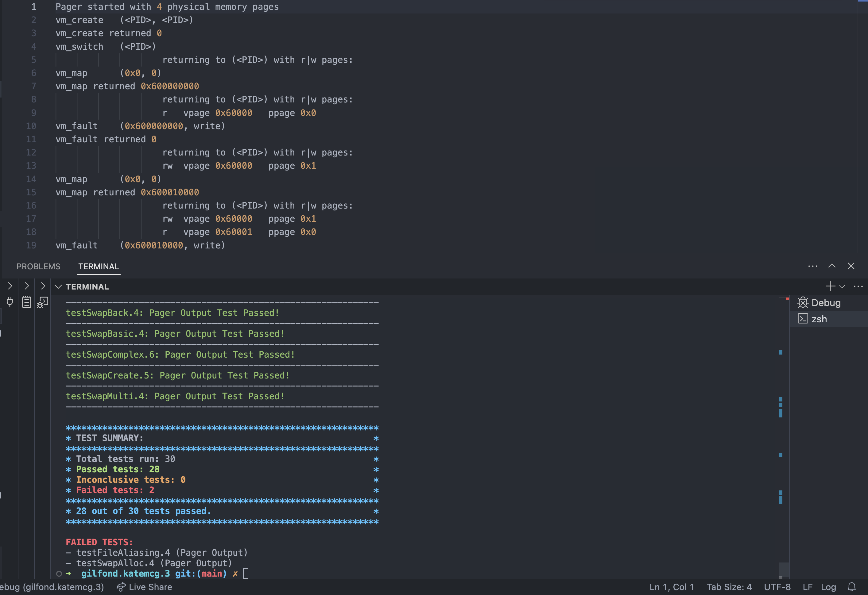The image size is (868, 595).
Task: Change line ending sequence via LF
Action: click(808, 587)
